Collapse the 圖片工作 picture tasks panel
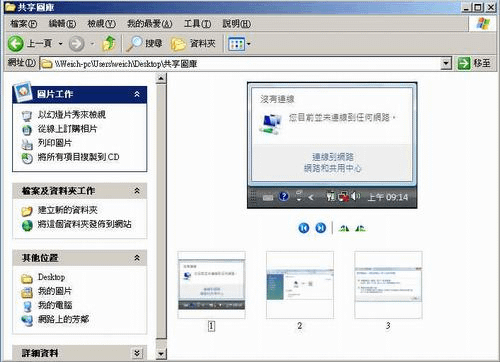Image resolution: width=500 pixels, height=362 pixels. click(x=137, y=94)
